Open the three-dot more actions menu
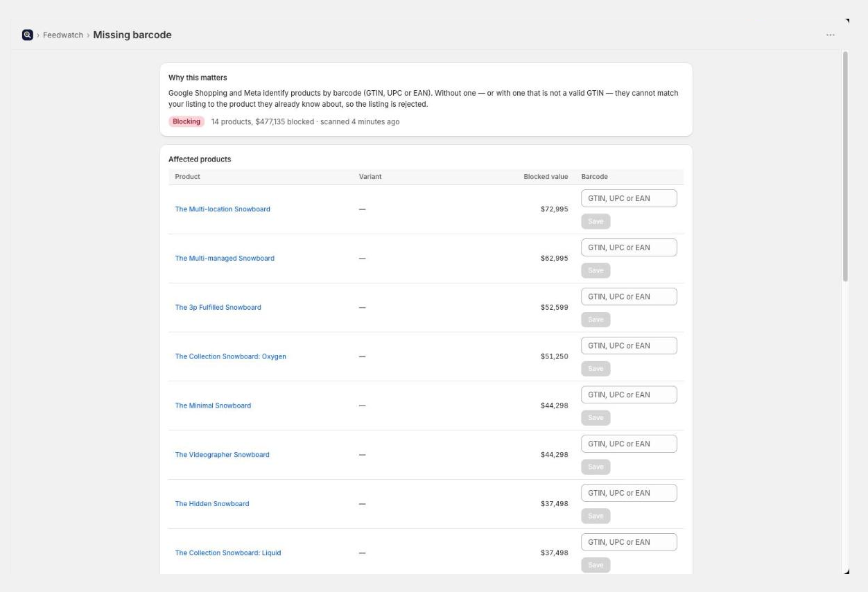 click(830, 35)
